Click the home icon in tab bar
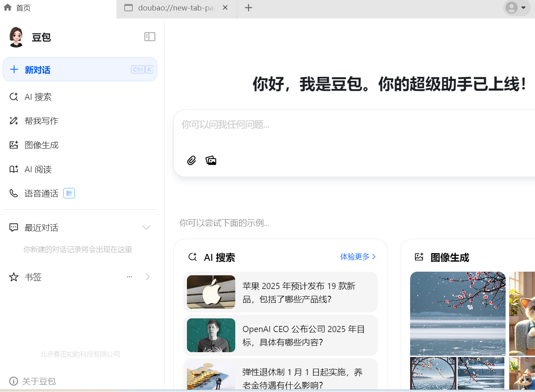 7,7
